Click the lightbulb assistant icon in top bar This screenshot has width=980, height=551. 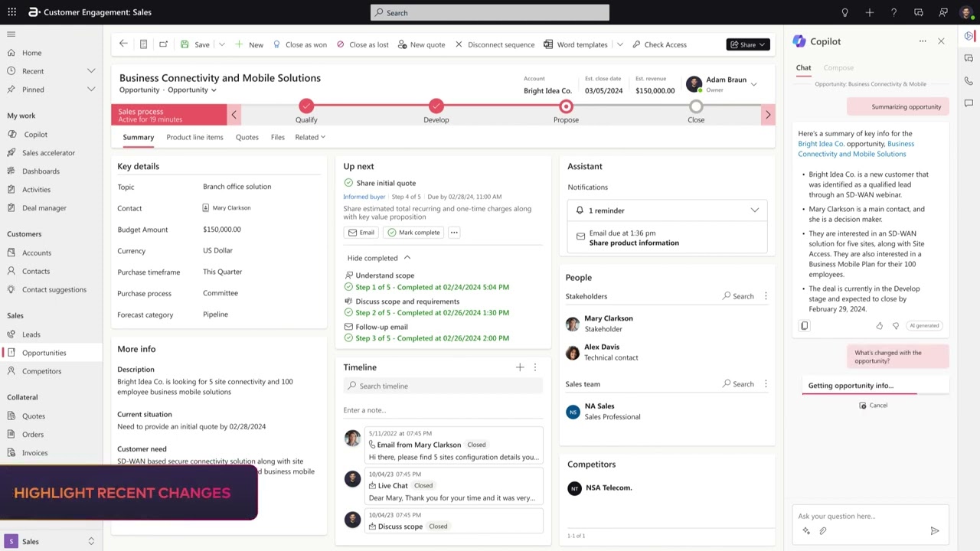click(x=845, y=12)
